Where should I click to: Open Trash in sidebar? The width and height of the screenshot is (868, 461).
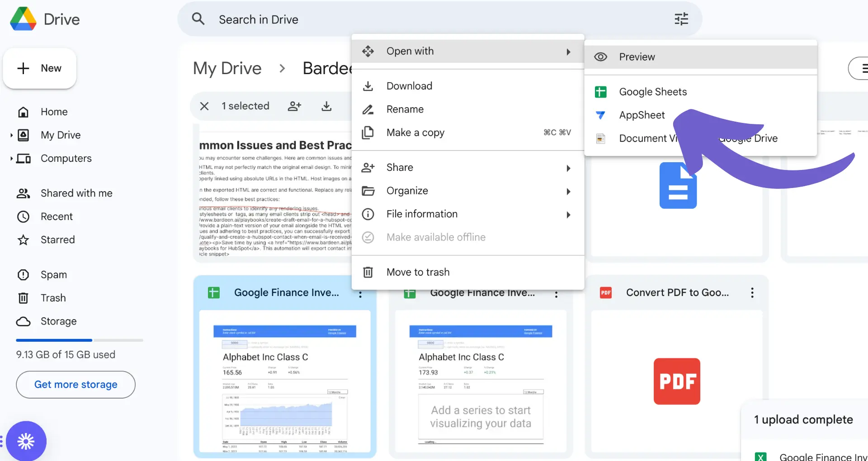(x=53, y=298)
